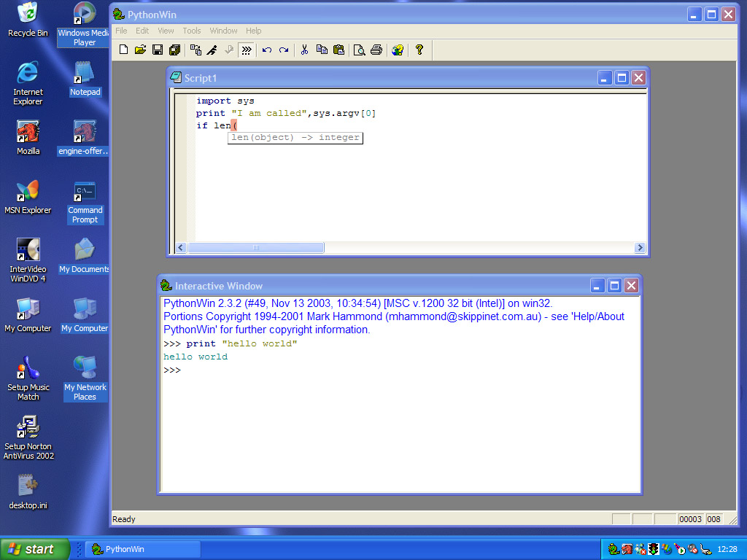Create a new file with the New toolbar icon
Image resolution: width=747 pixels, height=560 pixels.
coord(123,50)
